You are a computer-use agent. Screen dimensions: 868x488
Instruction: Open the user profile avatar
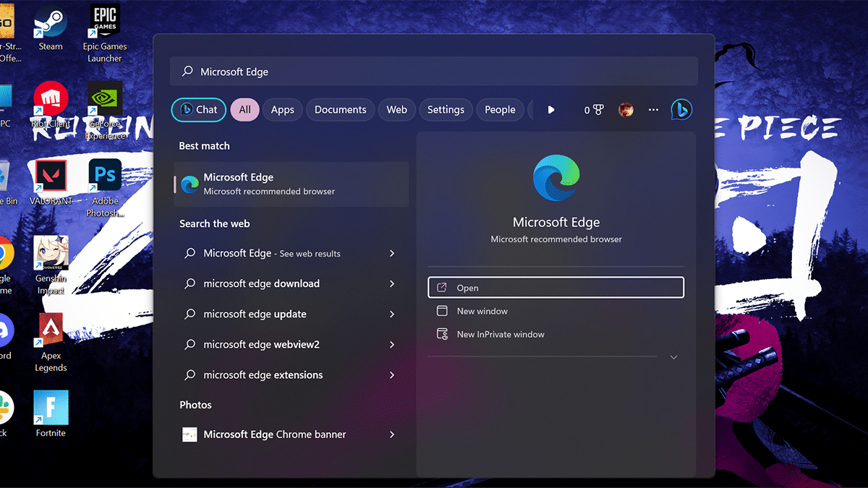(626, 110)
